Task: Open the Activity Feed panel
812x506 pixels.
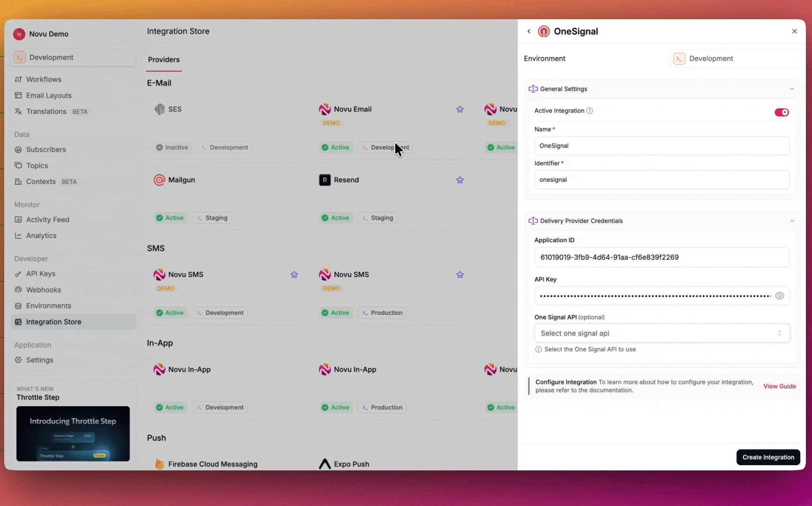Action: click(x=47, y=219)
